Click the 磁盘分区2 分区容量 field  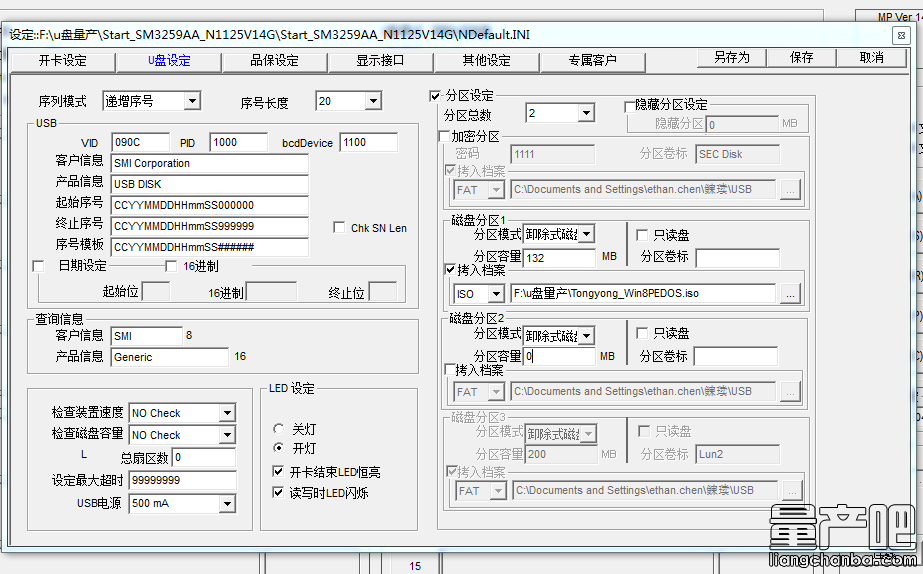[559, 356]
